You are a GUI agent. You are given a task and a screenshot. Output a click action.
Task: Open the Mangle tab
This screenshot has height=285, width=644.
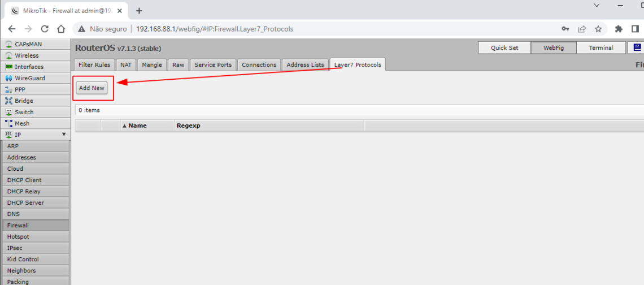(152, 64)
